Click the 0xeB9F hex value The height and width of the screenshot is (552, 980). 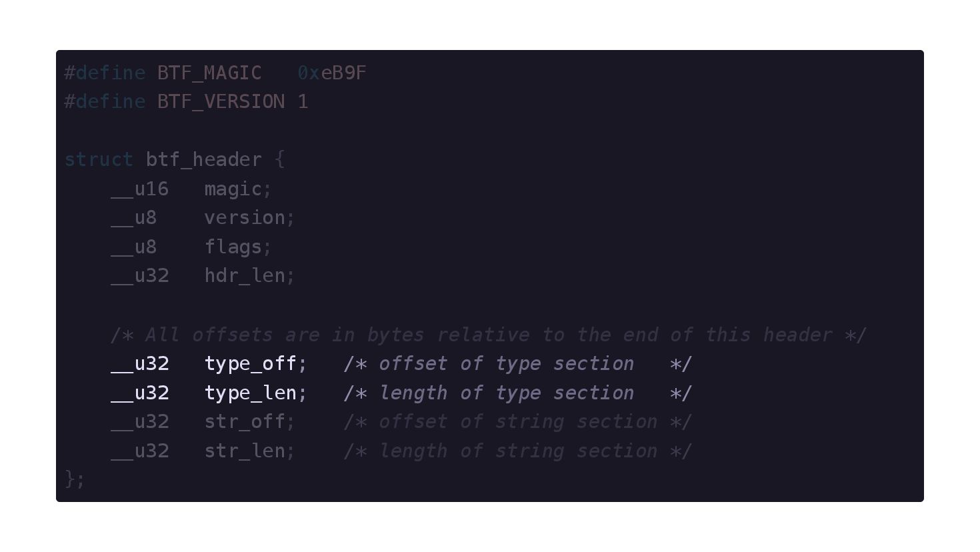332,73
